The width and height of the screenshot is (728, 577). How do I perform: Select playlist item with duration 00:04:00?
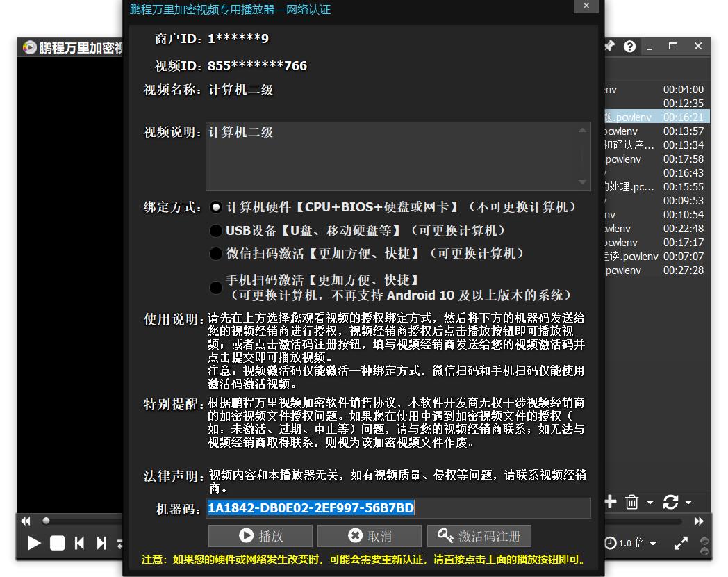point(656,89)
